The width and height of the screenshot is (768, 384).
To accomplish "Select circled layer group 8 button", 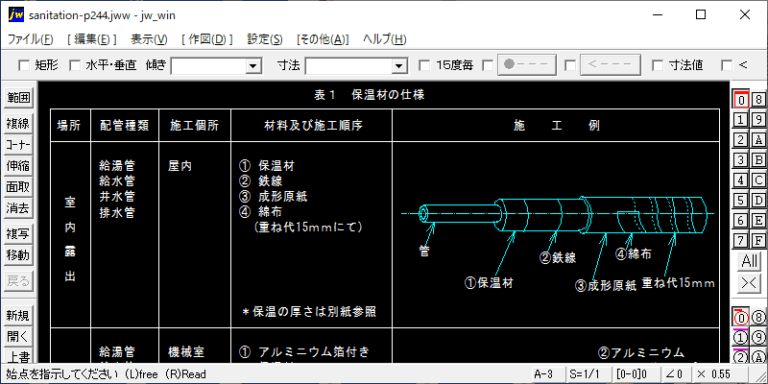I will tap(759, 318).
